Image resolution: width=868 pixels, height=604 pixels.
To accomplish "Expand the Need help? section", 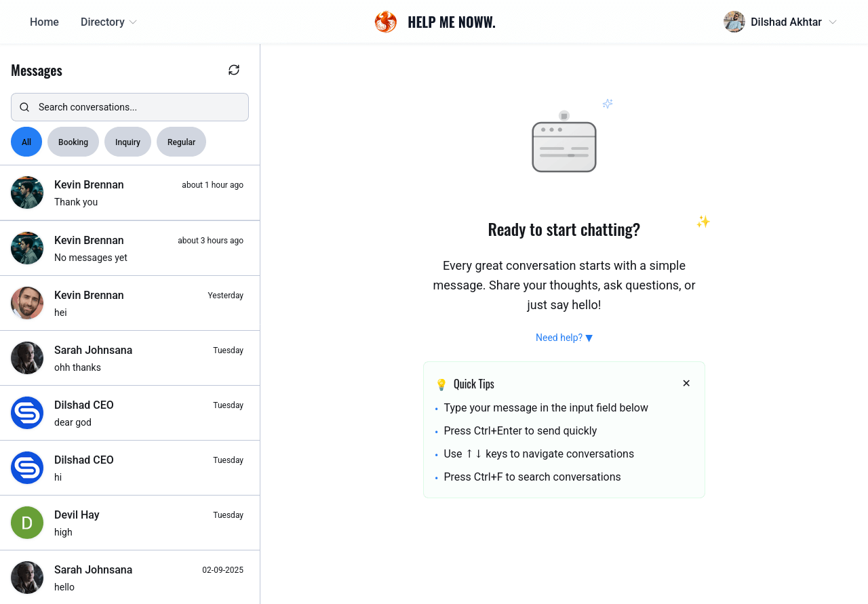I will 564,338.
